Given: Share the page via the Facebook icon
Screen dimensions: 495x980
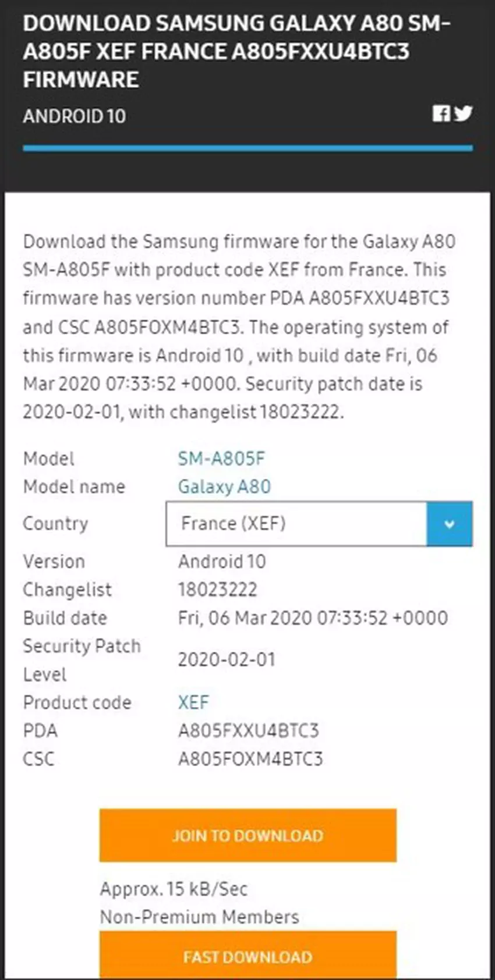Looking at the screenshot, I should tap(441, 113).
